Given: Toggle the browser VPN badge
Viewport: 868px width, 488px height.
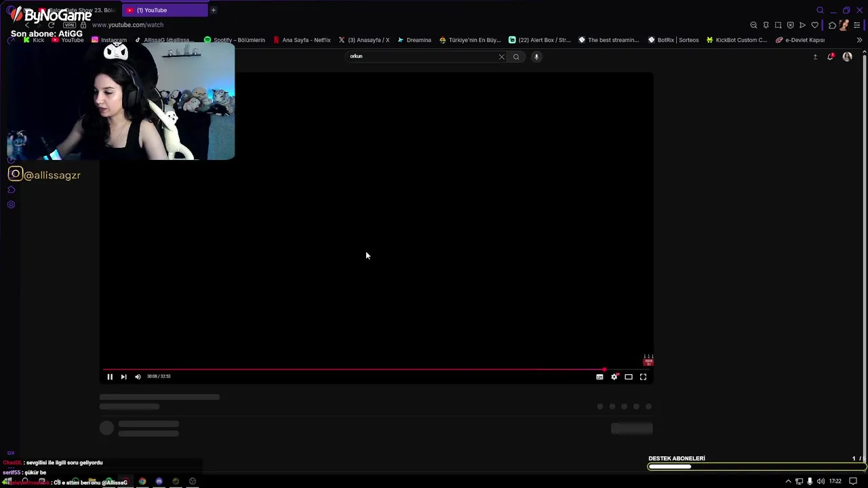Looking at the screenshot, I should [69, 25].
